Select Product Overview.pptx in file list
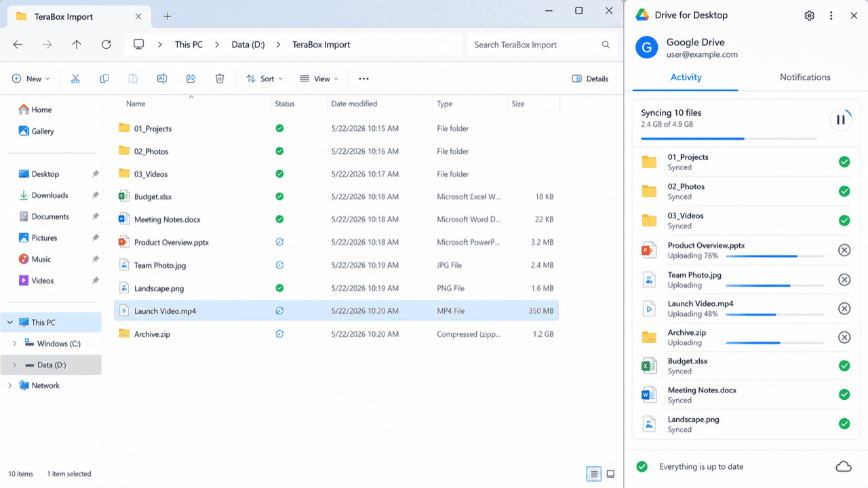The height and width of the screenshot is (488, 868). point(336,242)
